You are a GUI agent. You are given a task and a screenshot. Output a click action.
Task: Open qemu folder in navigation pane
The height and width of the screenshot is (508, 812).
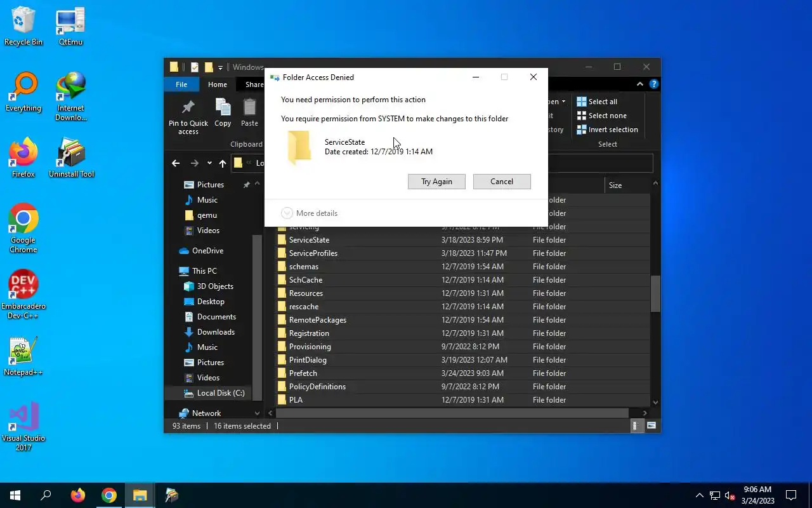pyautogui.click(x=207, y=215)
